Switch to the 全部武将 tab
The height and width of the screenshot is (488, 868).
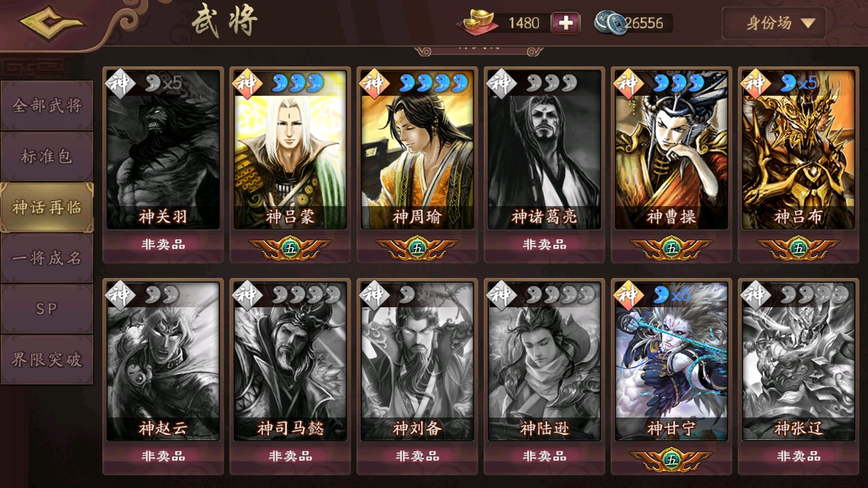47,106
